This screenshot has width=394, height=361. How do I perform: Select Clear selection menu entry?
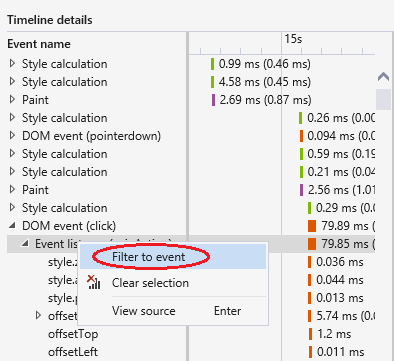173,283
